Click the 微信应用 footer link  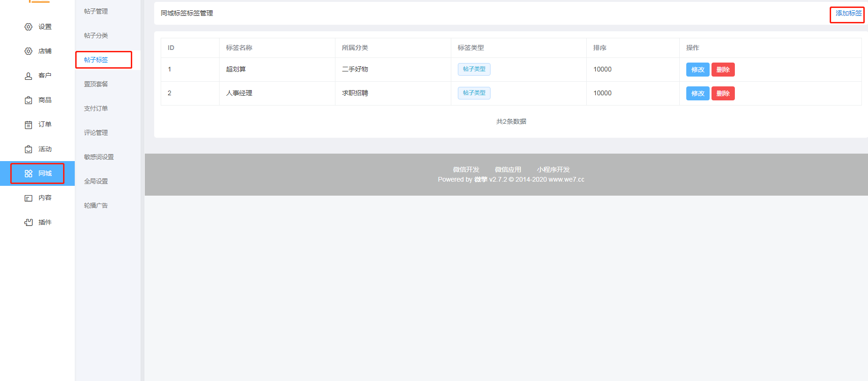pyautogui.click(x=508, y=169)
